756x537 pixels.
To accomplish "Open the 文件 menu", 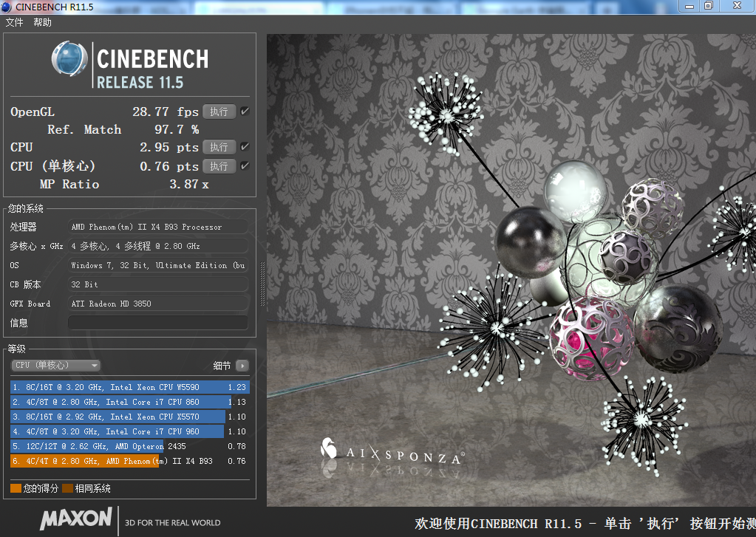I will click(15, 22).
